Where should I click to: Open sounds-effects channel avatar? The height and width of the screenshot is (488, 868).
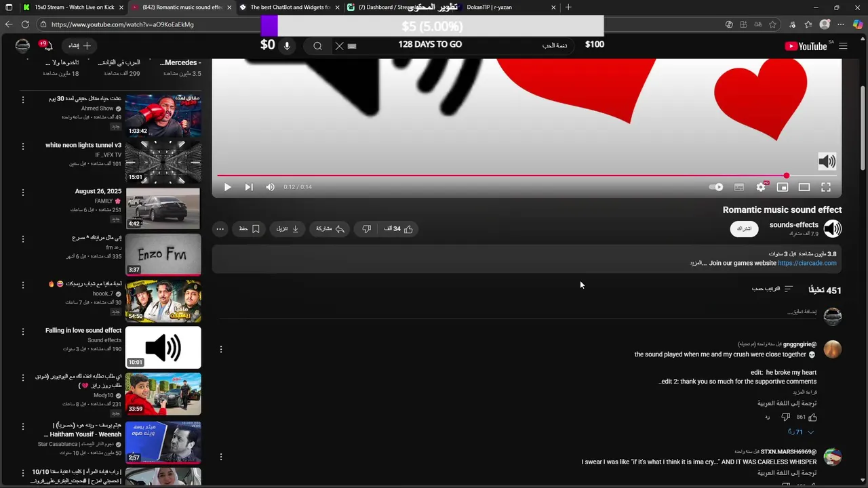pyautogui.click(x=833, y=229)
